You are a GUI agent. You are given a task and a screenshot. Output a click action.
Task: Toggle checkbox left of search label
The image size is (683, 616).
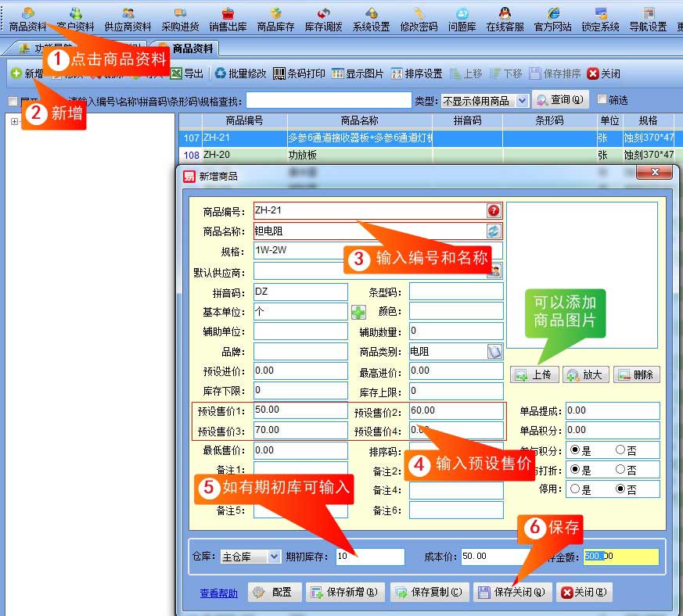[13, 102]
